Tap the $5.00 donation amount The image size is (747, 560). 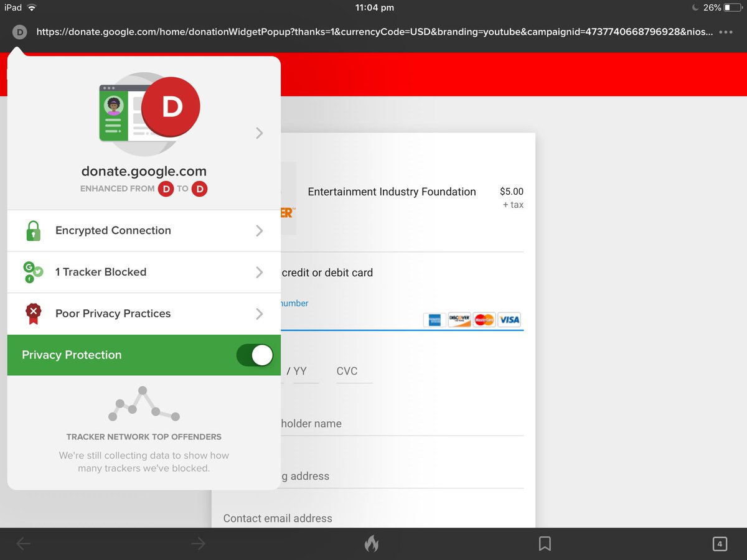[511, 192]
